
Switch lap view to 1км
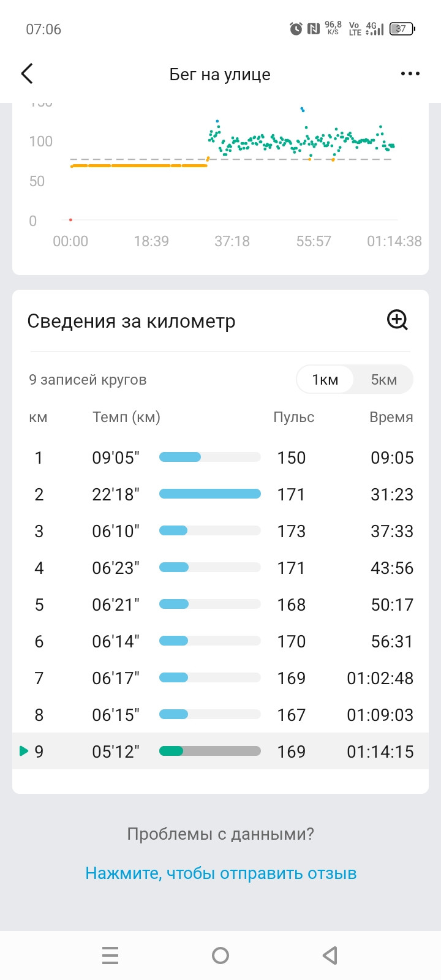click(325, 380)
